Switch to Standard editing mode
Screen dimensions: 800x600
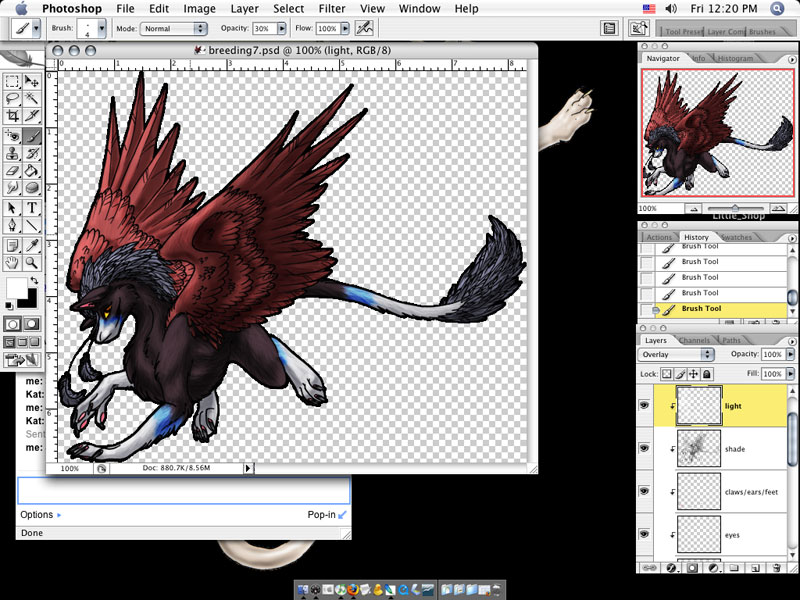click(13, 323)
